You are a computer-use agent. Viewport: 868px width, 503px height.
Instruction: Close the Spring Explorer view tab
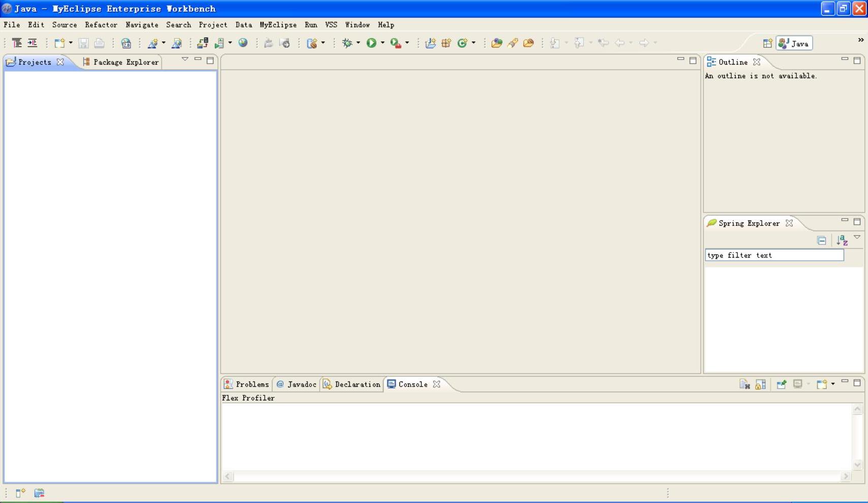[789, 223]
